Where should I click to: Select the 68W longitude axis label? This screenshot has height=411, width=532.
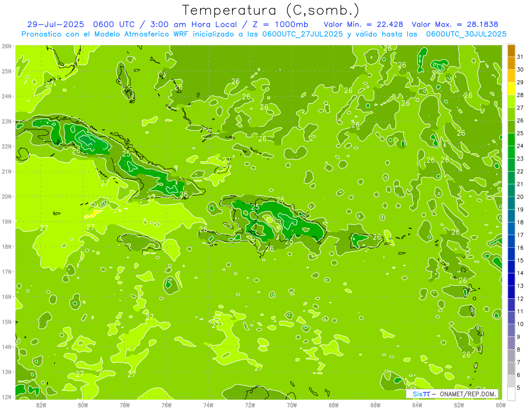[x=334, y=404]
